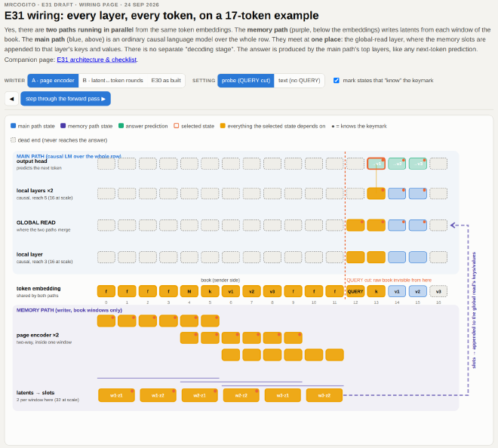Viewport: 498px width, 448px height.
Task: Click the answer prediction legend swatch
Action: coord(121,126)
